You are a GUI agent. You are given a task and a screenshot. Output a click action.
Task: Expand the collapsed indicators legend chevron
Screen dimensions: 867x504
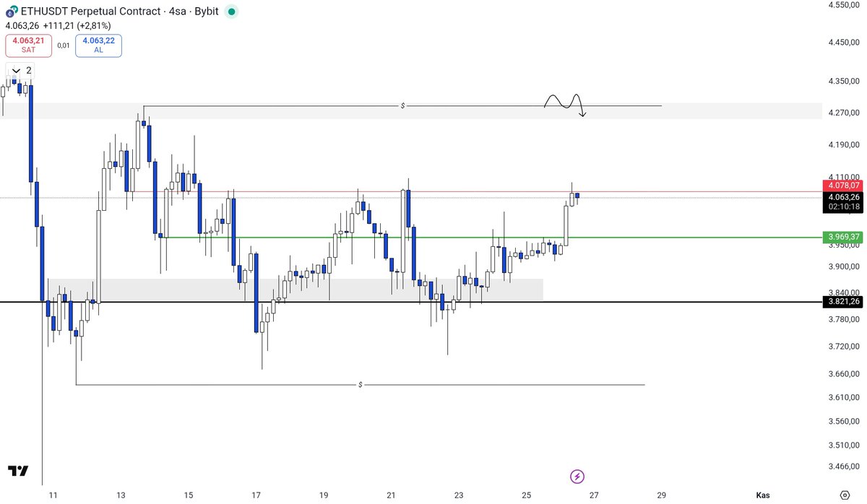point(15,71)
